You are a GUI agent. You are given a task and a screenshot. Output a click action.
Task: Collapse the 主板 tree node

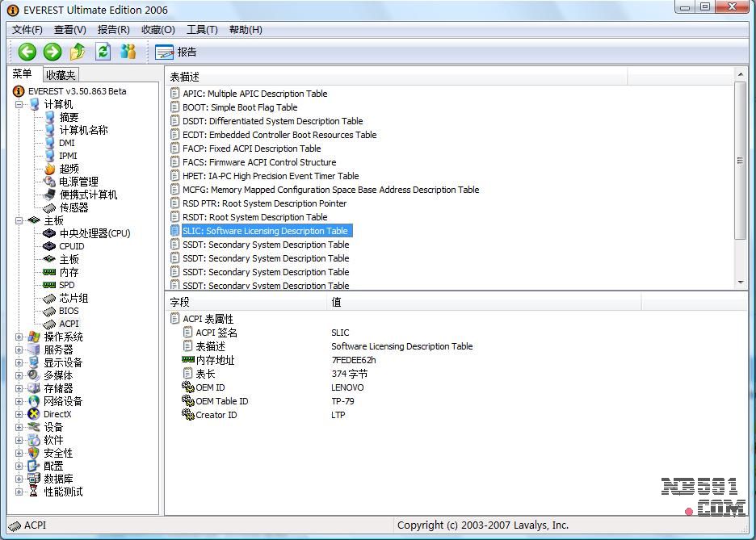(19, 220)
